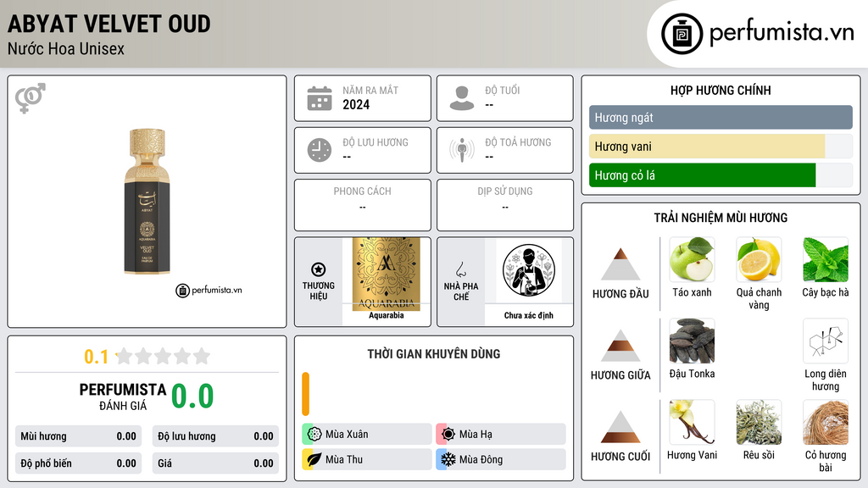This screenshot has height=488, width=868.
Task: Click the perfumista.vn watermark under bottle
Action: [209, 290]
